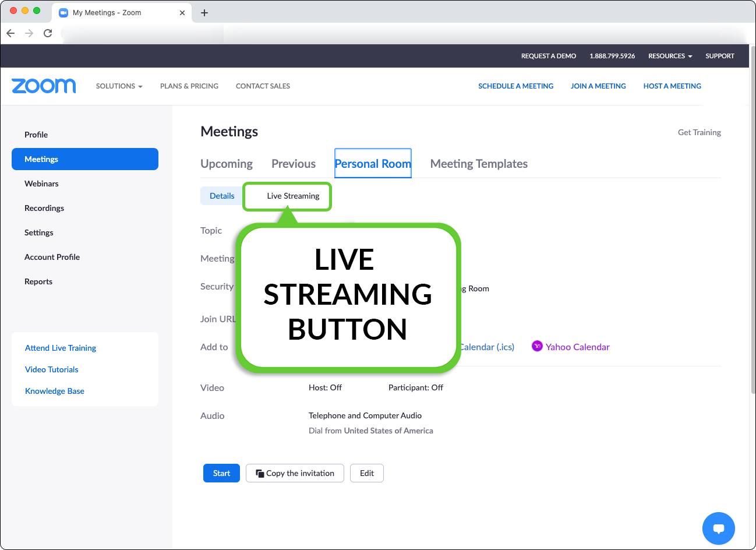Expand the Resources dropdown

[x=670, y=56]
